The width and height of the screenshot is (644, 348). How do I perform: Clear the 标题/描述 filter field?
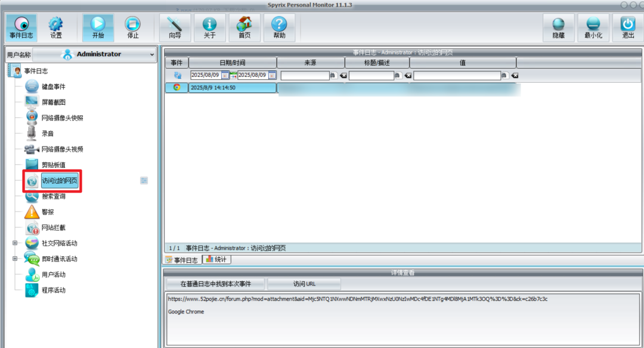coord(408,76)
